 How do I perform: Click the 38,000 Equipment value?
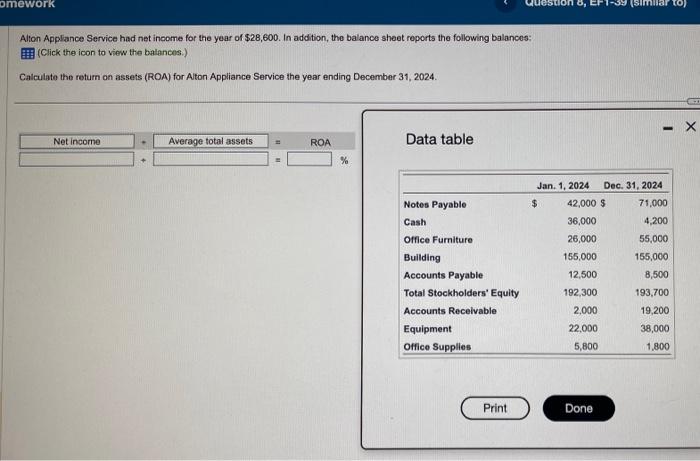click(655, 328)
